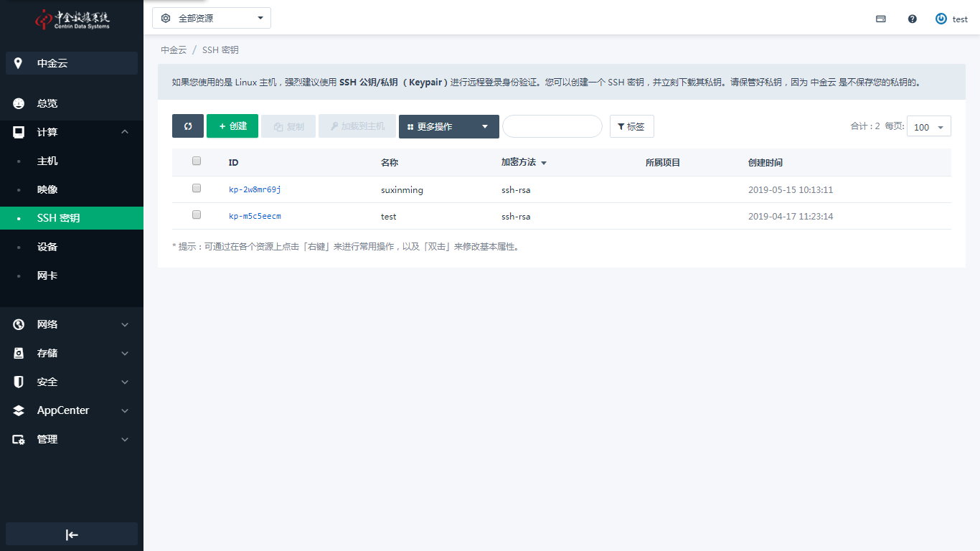The height and width of the screenshot is (551, 980).
Task: Click the ID column header
Action: click(x=234, y=163)
